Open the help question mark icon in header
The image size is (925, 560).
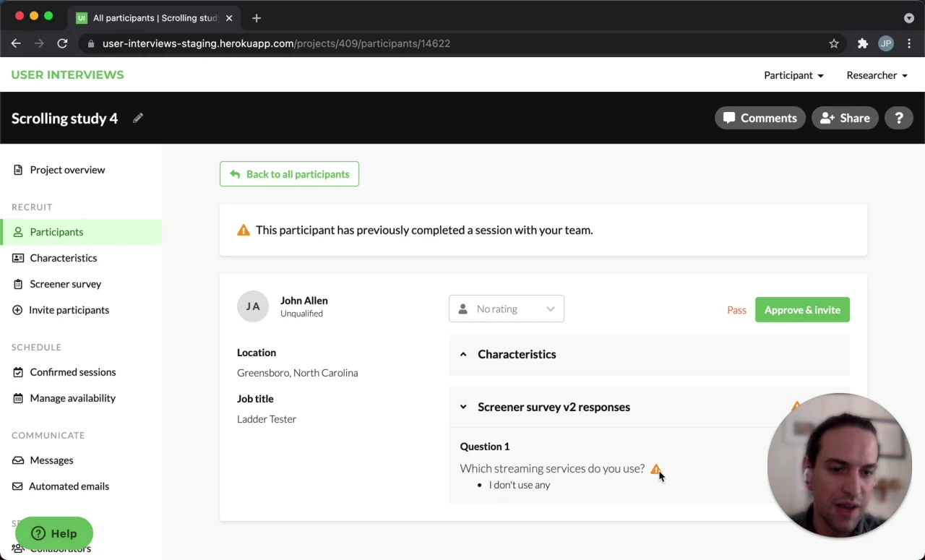coord(899,118)
